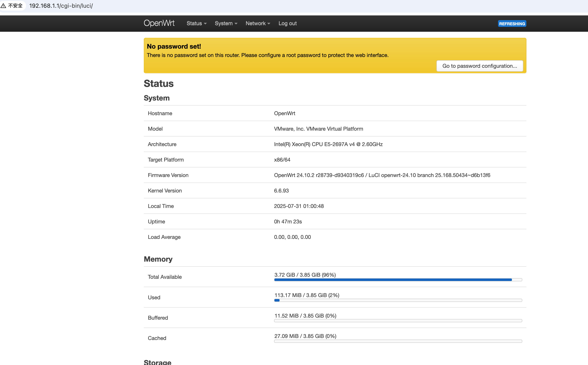Click Log out in the navigation bar
This screenshot has height=365, width=588.
(x=287, y=23)
